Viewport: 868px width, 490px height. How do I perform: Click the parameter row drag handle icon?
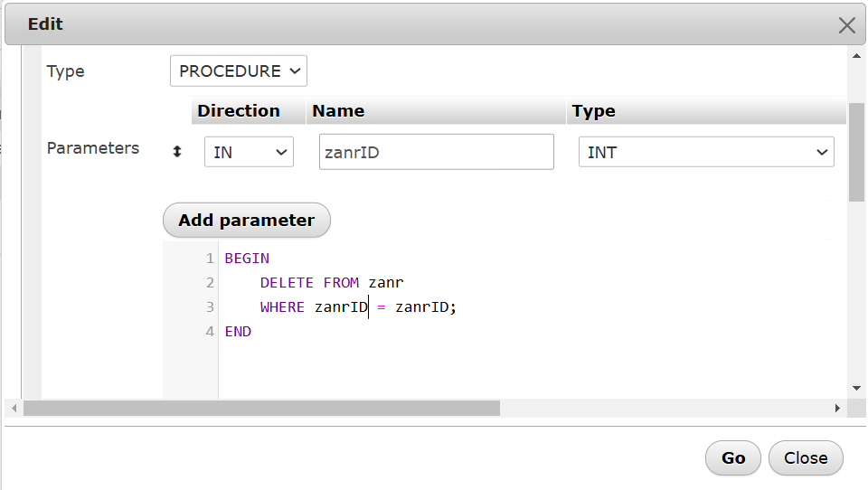(x=177, y=153)
